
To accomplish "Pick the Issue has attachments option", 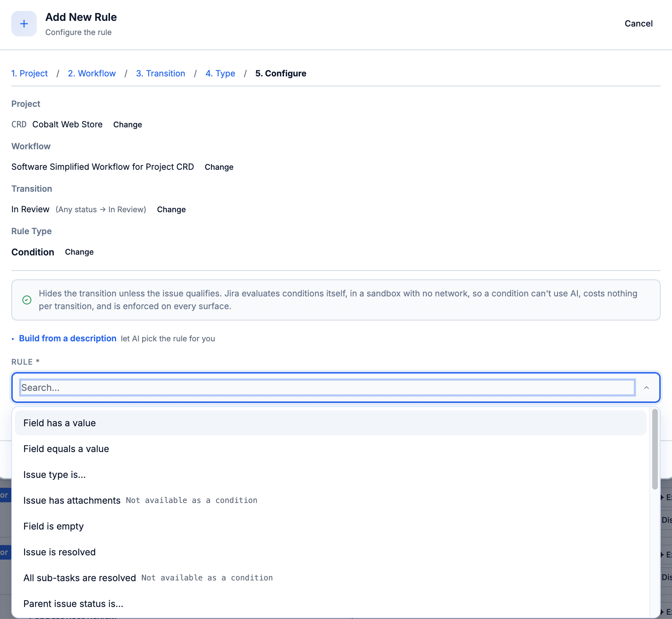I will coord(331,501).
